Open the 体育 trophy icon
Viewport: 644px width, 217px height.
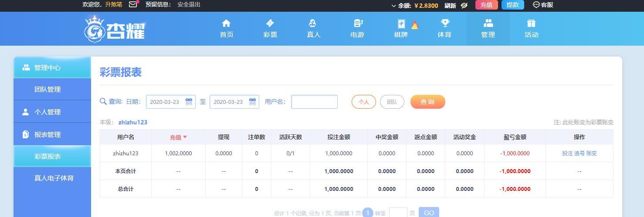444,23
